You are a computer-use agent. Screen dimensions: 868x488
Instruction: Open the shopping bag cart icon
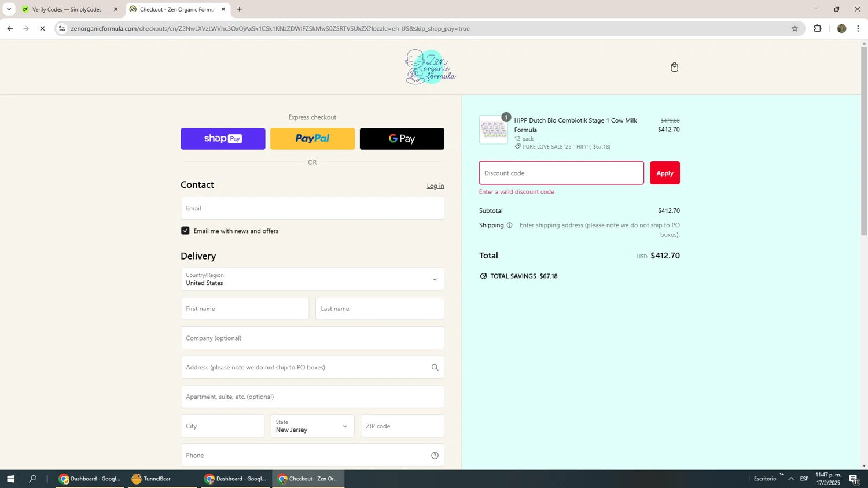tap(674, 67)
